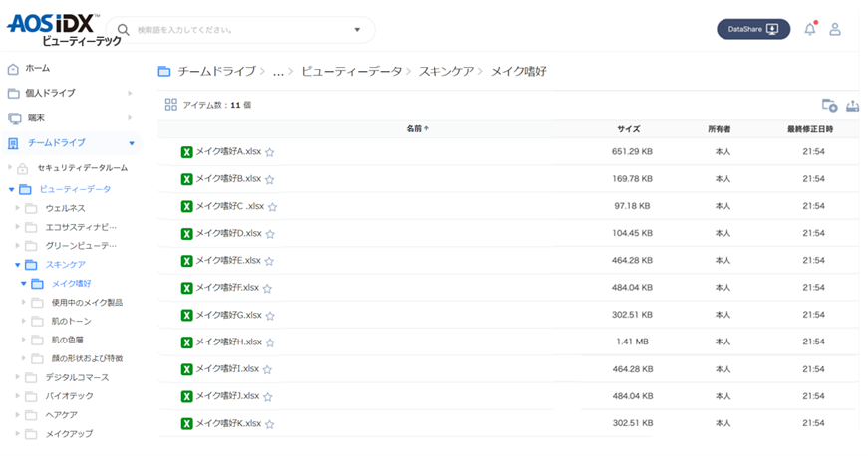Image resolution: width=868 pixels, height=456 pixels.
Task: Select デジタルコマース folder in tree
Action: pos(77,377)
